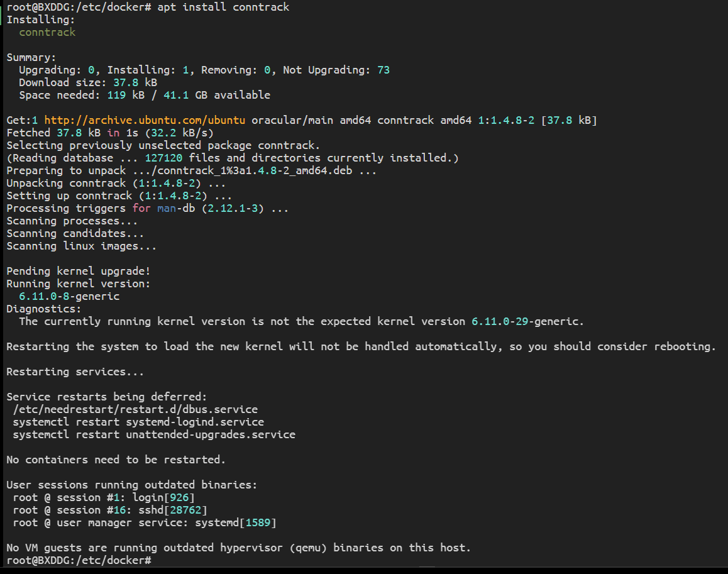
Task: Click the /etc/needrestart/restart.d/dbus.service path
Action: [135, 409]
